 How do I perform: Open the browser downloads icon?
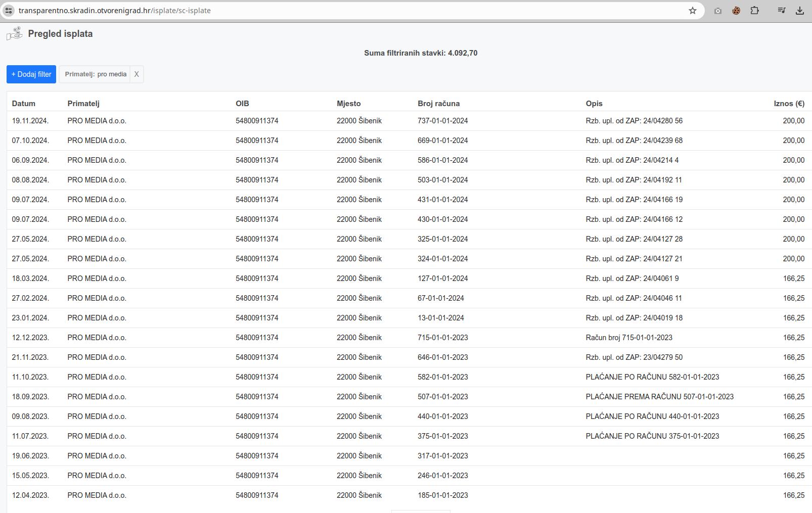(x=799, y=10)
